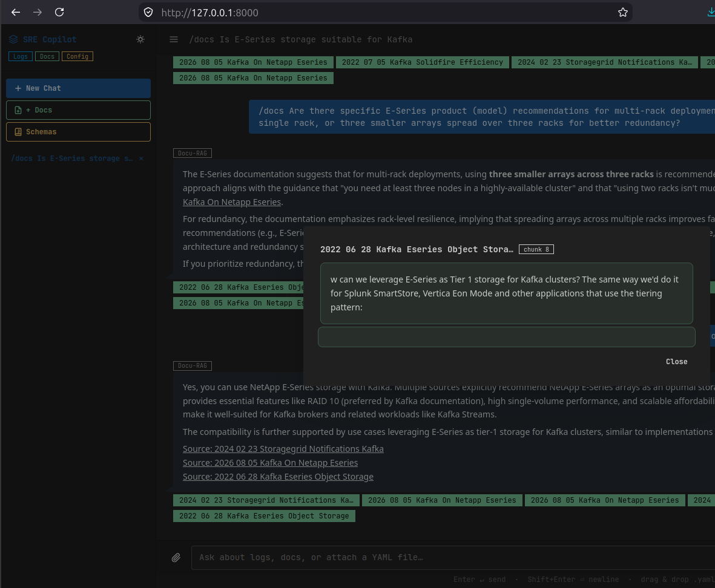The image size is (715, 588).
Task: Open '2022 07 05 Kafka Solidfire Efficiency' source chip
Action: click(422, 62)
